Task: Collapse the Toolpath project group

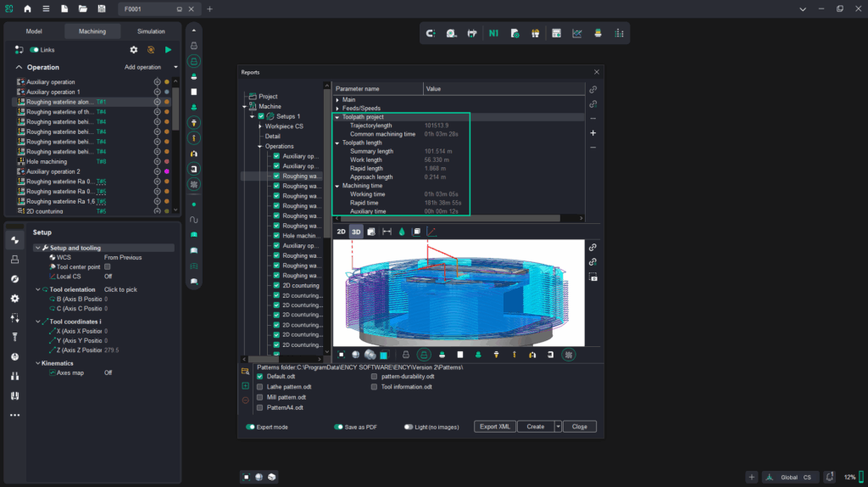Action: (337, 117)
